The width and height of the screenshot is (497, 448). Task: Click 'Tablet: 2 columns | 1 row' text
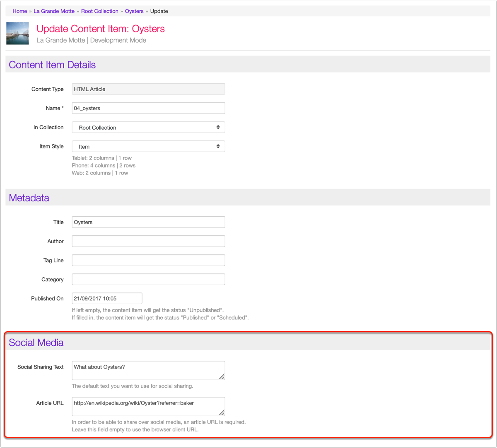pyautogui.click(x=102, y=158)
